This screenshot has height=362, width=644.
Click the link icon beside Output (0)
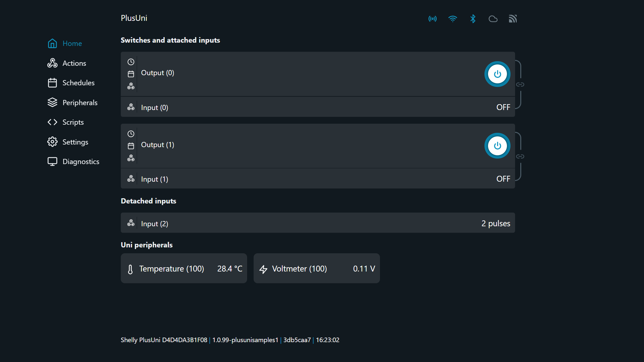click(520, 85)
